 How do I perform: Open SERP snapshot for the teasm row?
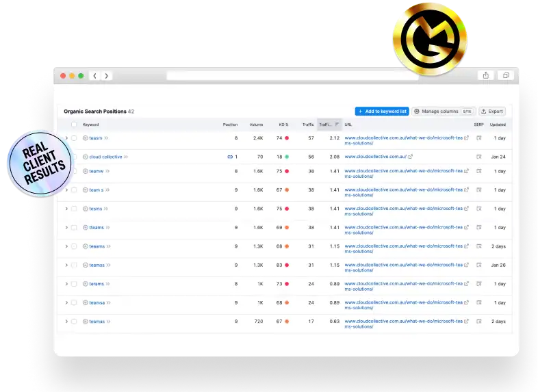coord(479,138)
